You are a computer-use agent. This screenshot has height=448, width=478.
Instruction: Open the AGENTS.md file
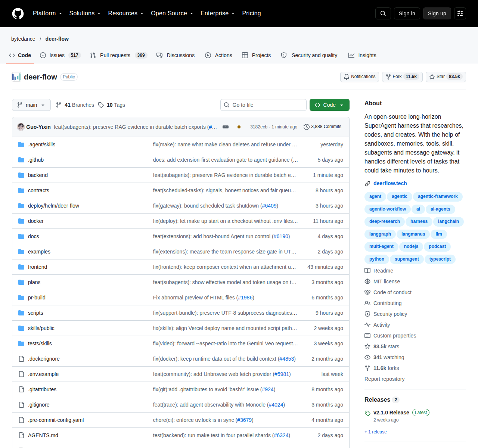[x=43, y=435]
